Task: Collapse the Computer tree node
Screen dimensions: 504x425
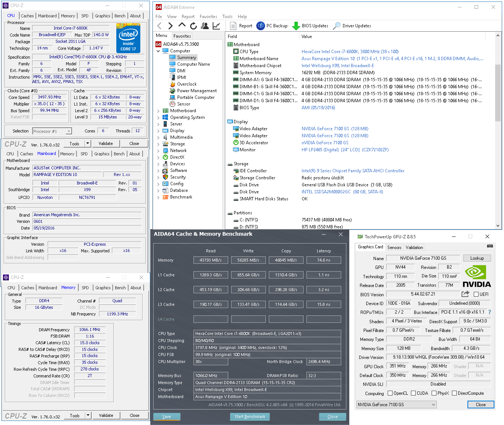Action: tap(158, 51)
